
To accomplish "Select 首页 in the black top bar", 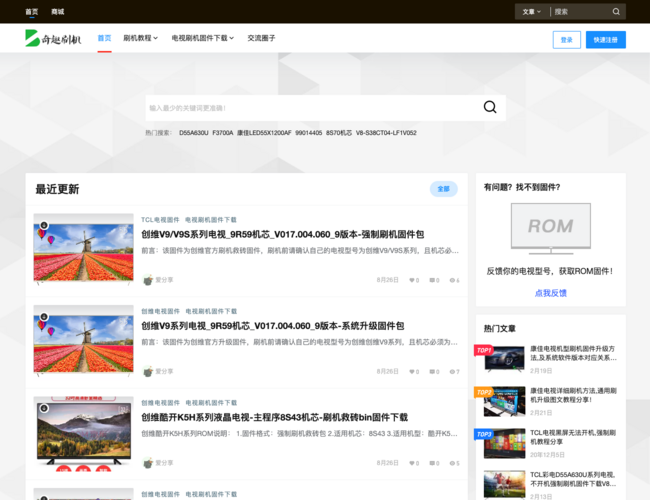I will point(32,12).
